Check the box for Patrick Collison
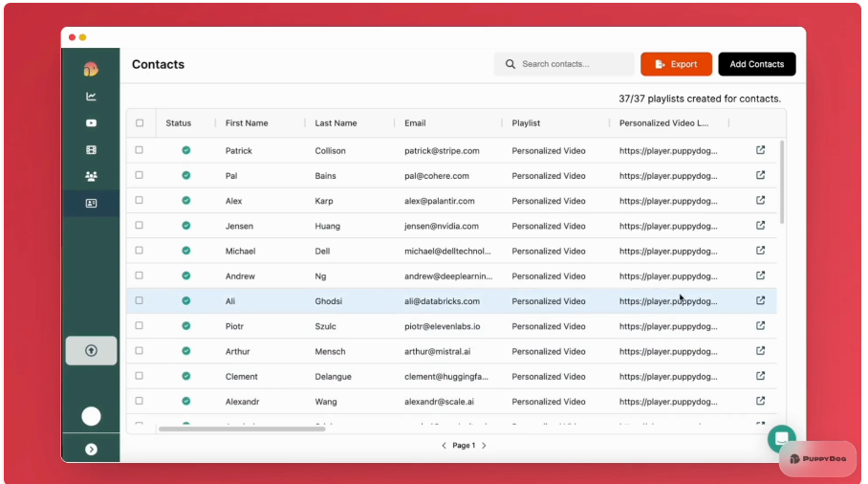The width and height of the screenshot is (868, 484). 139,150
